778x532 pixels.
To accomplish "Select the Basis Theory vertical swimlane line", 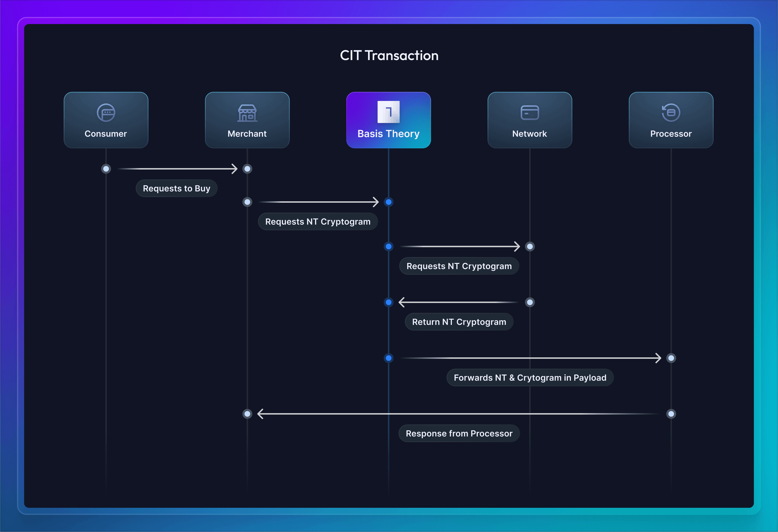I will tap(388, 296).
